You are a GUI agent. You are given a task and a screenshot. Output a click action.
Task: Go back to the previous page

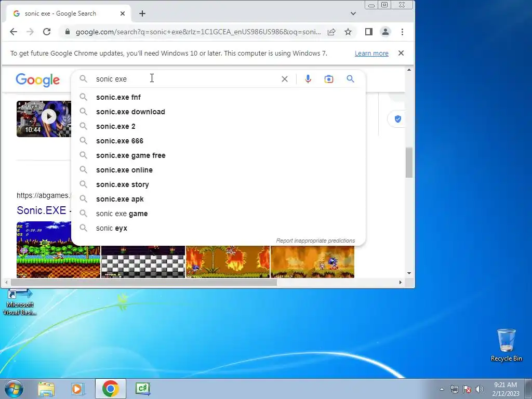13,32
